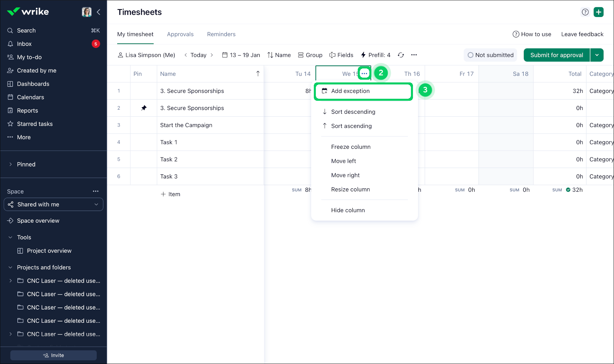Open the help question mark icon
The image size is (614, 364).
(x=585, y=12)
